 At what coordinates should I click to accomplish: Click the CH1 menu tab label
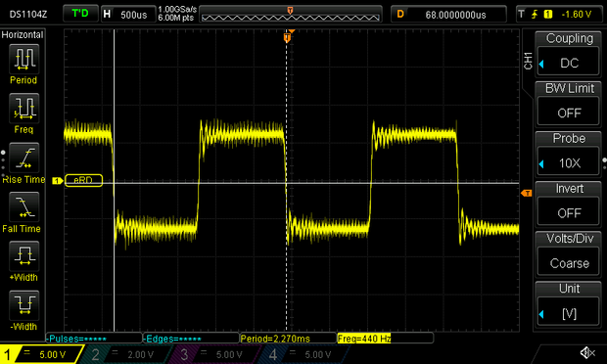point(528,61)
